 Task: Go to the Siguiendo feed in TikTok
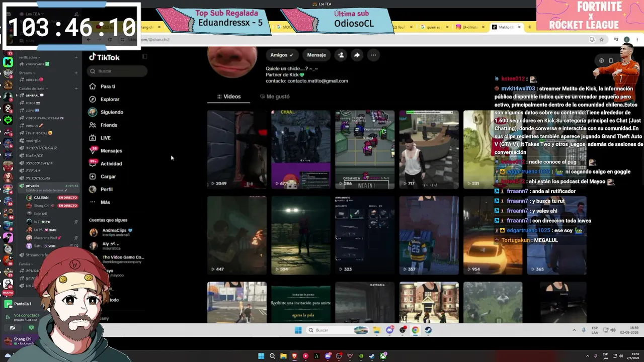(106, 112)
